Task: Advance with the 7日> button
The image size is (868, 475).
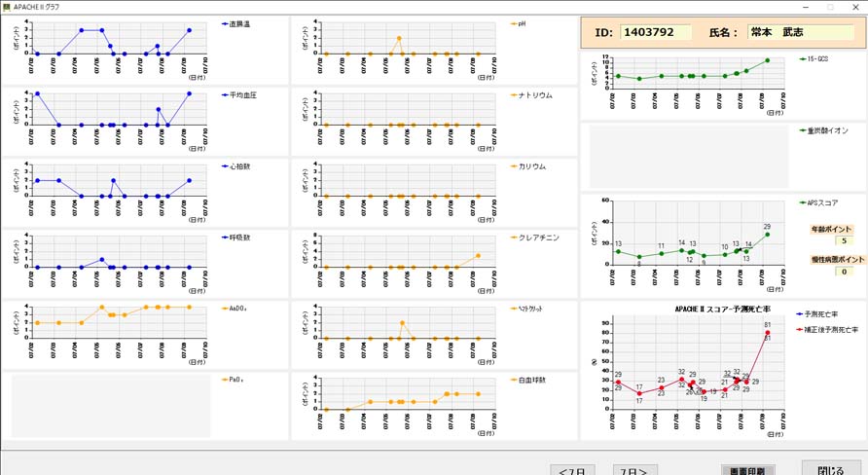Action: click(635, 470)
